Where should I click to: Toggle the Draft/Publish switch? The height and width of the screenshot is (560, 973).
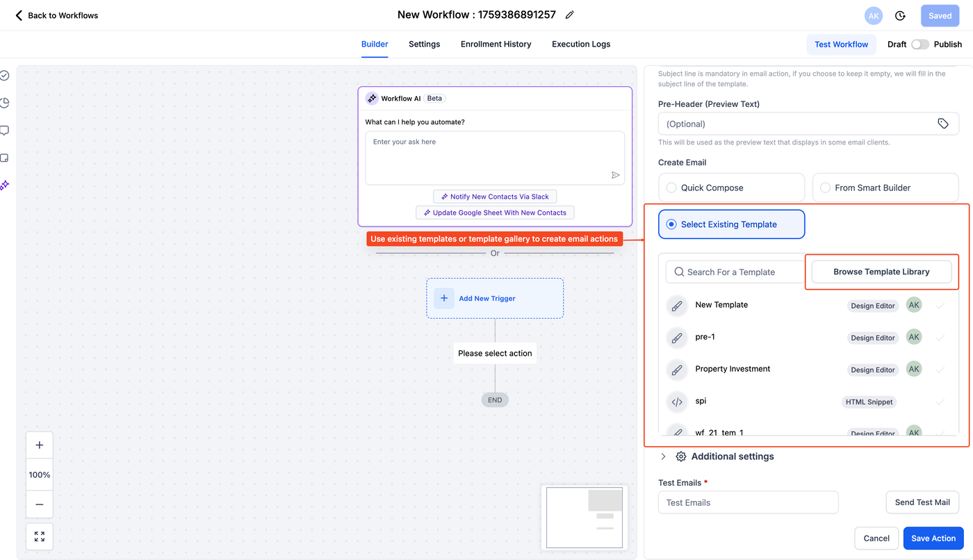919,44
